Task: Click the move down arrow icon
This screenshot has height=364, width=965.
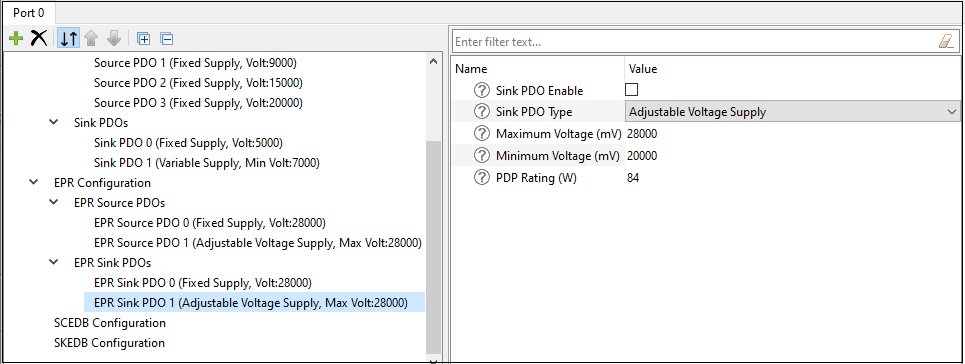Action: tap(114, 39)
